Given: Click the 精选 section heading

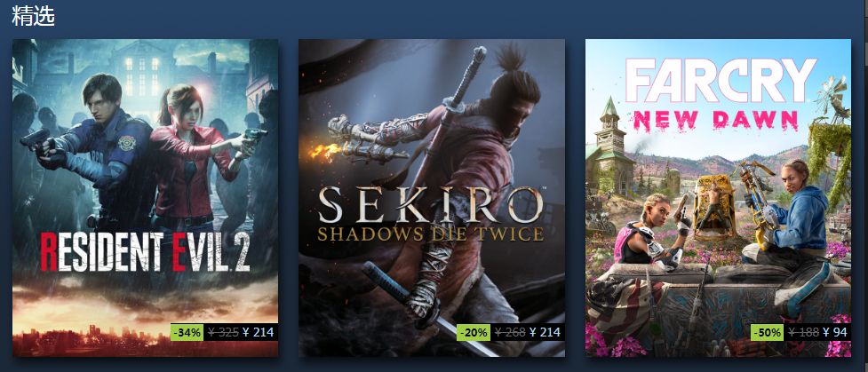Looking at the screenshot, I should click(x=33, y=15).
